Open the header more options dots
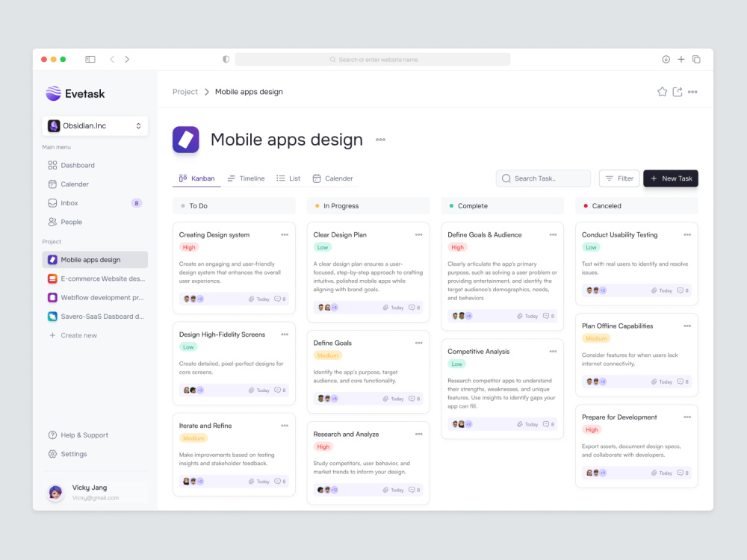The height and width of the screenshot is (560, 747). pyautogui.click(x=692, y=92)
